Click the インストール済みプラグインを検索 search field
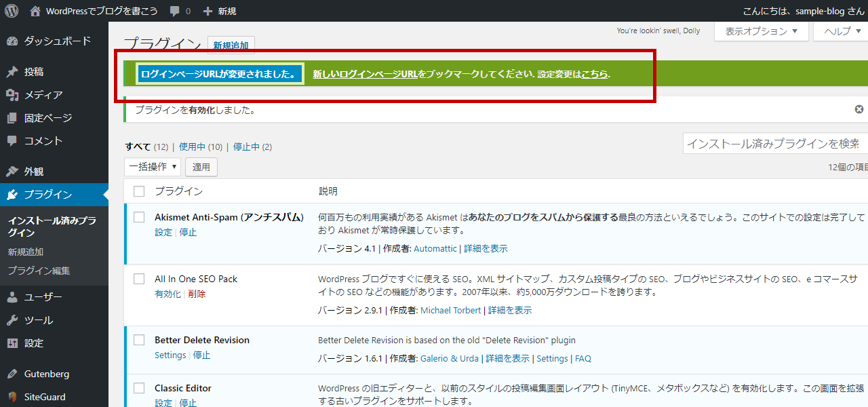Image resolution: width=868 pixels, height=407 pixels. tap(774, 143)
